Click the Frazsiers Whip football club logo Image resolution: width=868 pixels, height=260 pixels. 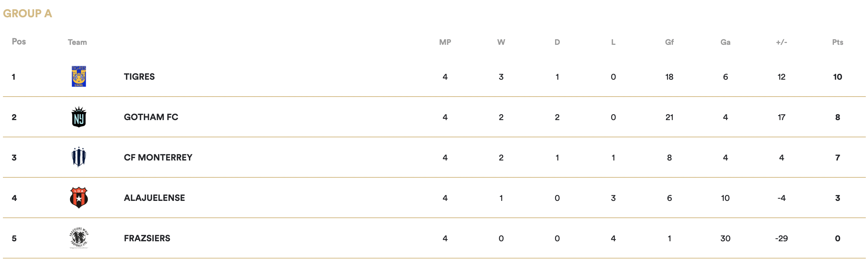pos(79,238)
